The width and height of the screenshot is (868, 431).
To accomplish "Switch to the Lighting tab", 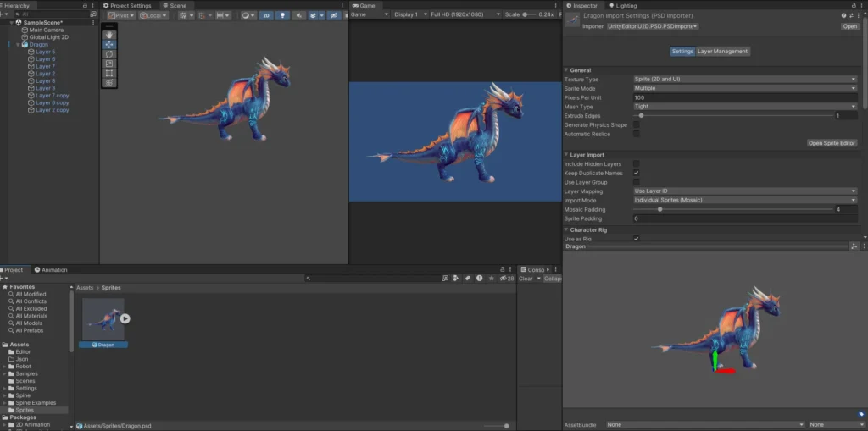I will coord(626,5).
